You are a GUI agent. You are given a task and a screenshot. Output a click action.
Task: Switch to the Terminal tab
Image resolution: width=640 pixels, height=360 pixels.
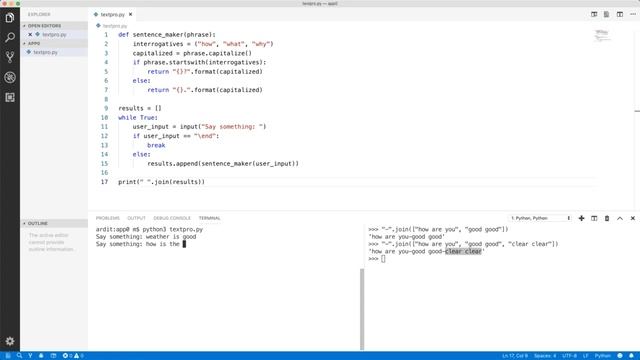[209, 218]
